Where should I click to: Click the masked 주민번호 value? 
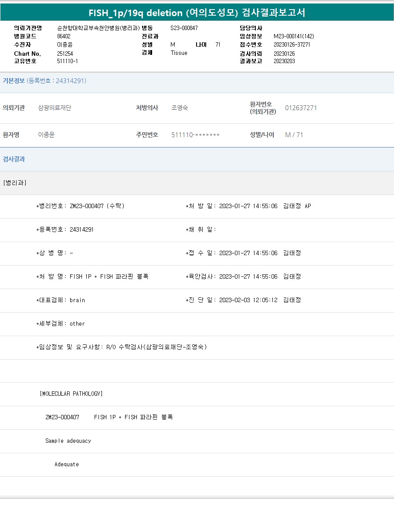(x=195, y=135)
